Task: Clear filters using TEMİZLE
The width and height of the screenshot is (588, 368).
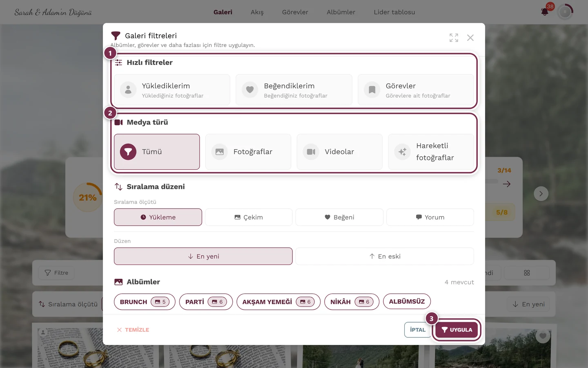Action: pyautogui.click(x=133, y=330)
